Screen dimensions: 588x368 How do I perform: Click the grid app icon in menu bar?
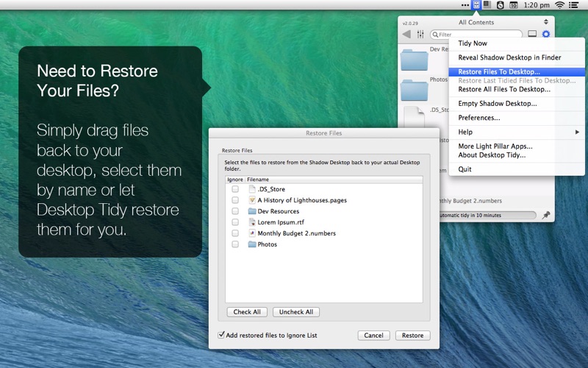[x=487, y=5]
